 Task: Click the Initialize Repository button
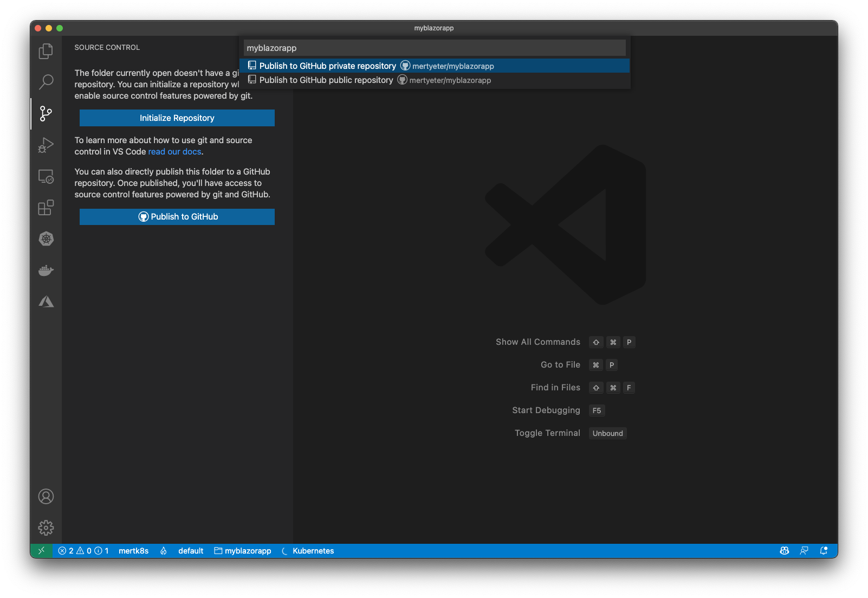(x=177, y=118)
